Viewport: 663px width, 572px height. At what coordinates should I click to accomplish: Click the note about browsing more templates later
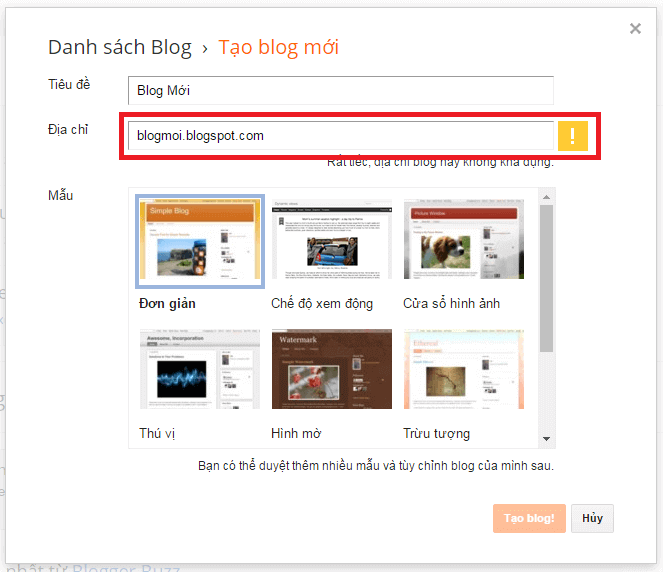pyautogui.click(x=376, y=466)
